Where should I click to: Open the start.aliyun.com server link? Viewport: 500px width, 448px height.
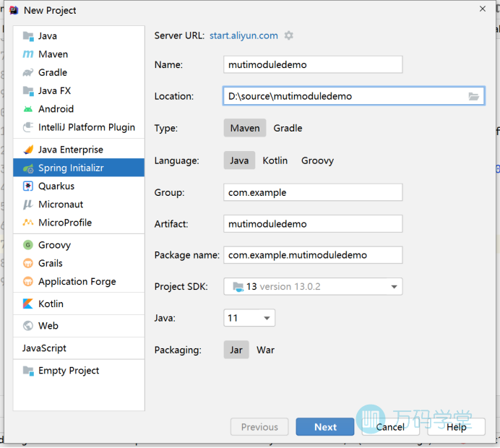[243, 35]
